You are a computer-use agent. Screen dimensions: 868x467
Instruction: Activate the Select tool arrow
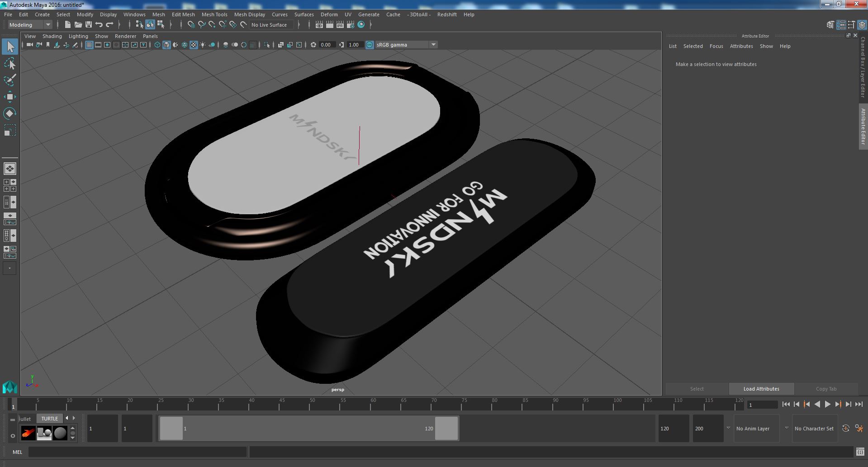pos(10,47)
